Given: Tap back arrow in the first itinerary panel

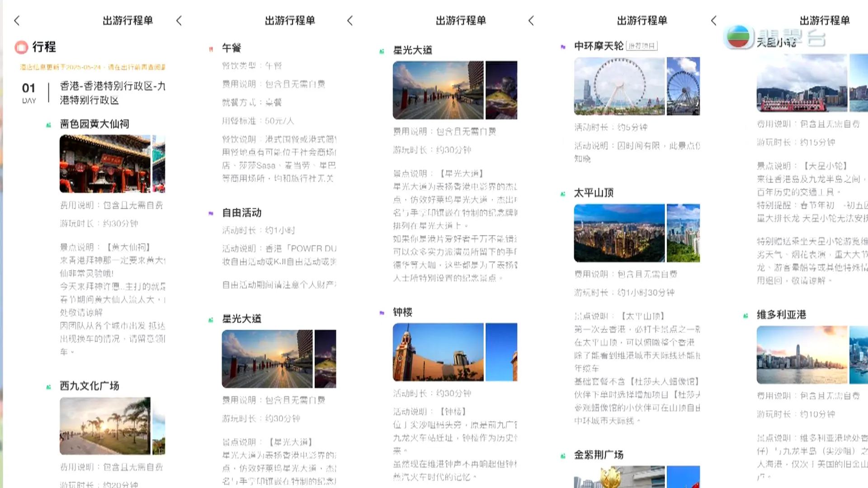Looking at the screenshot, I should point(17,20).
